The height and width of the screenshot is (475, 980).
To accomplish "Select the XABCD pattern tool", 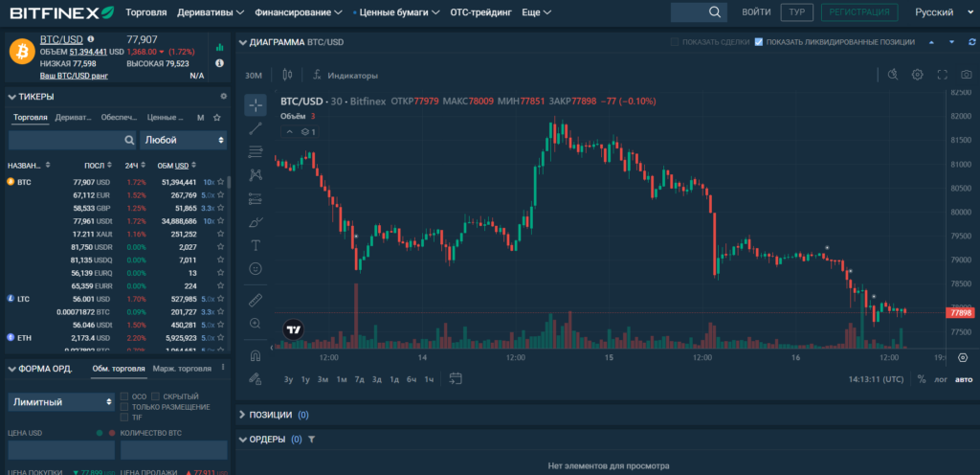I will [x=255, y=175].
